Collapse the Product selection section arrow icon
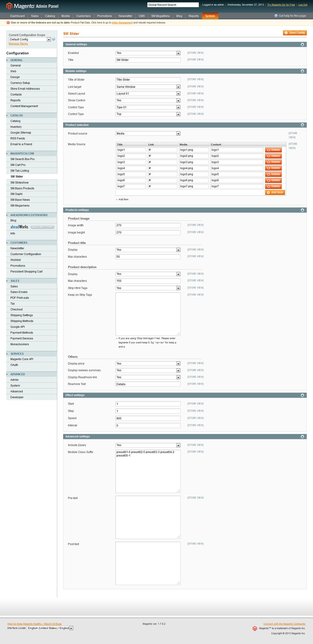 (302, 125)
